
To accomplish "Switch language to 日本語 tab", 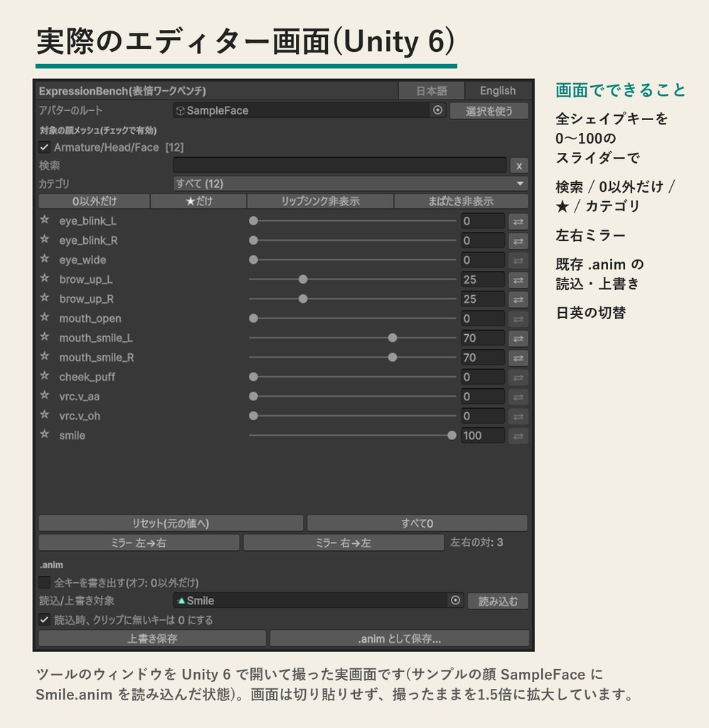I will point(432,90).
